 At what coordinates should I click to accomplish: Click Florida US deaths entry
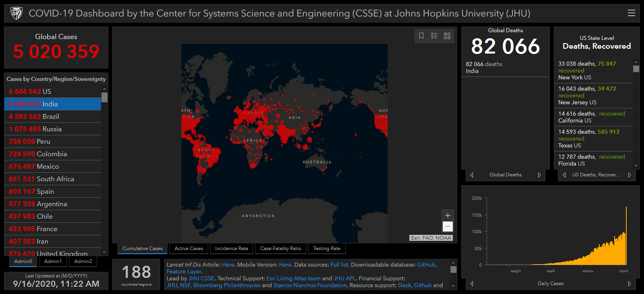594,160
